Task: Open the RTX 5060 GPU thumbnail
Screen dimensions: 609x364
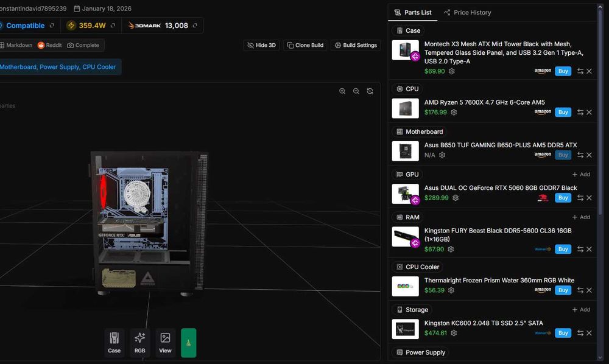Action: [405, 194]
